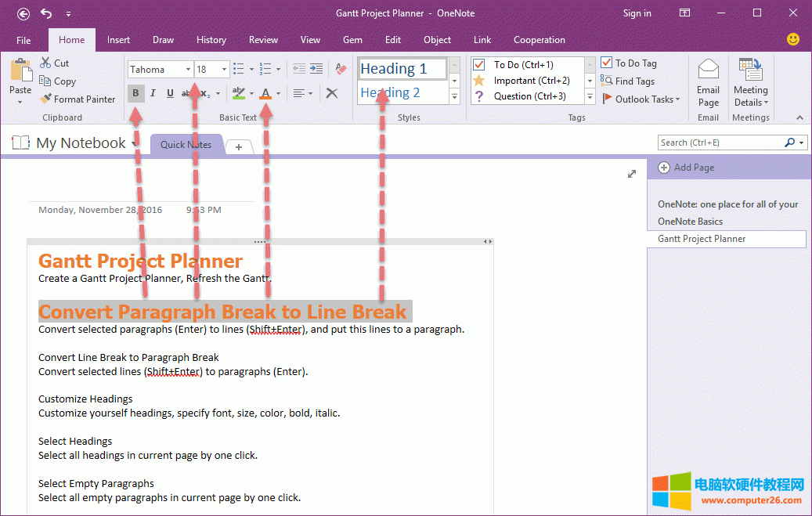
Task: Switch to the Insert ribbon tab
Action: [118, 40]
